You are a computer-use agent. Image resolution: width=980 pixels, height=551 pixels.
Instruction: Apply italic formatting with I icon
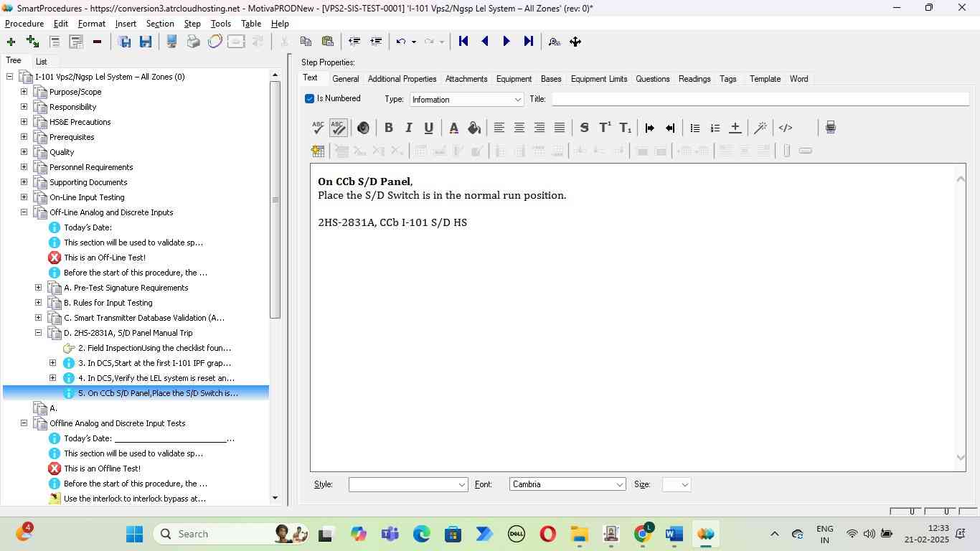[408, 128]
